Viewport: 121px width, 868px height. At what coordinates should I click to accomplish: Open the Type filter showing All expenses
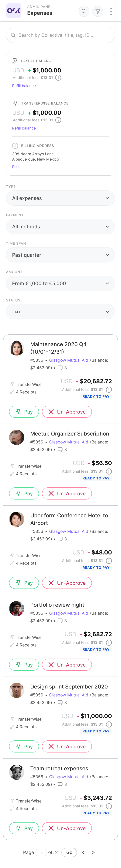pyautogui.click(x=60, y=198)
